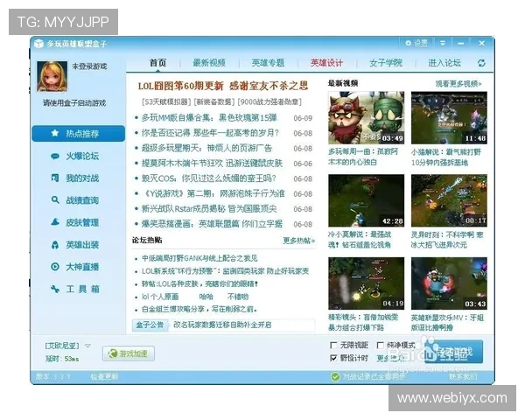Uncheck the 野怪计时 checkbox
This screenshot has width=525, height=420.
[333, 358]
